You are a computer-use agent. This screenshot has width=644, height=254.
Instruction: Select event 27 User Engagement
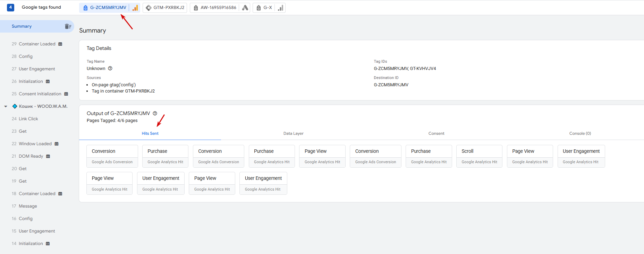(x=37, y=69)
